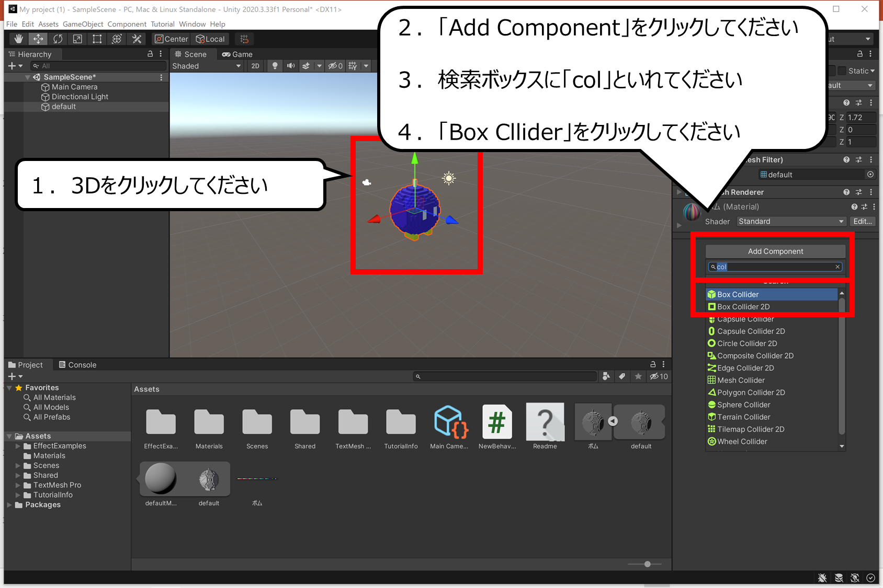Toggle grid snapping icon in toolbar

(x=244, y=39)
